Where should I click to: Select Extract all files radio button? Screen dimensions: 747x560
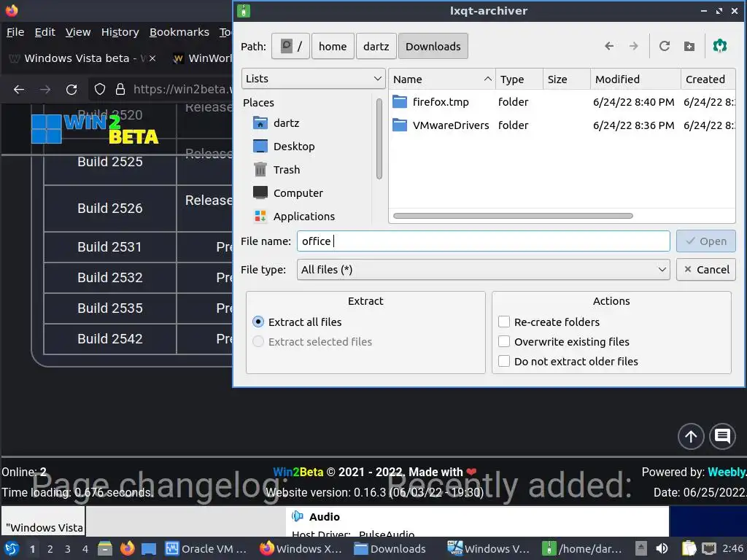click(258, 322)
